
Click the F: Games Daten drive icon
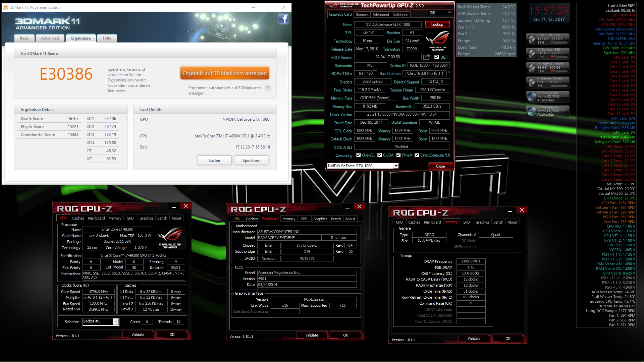[532, 82]
